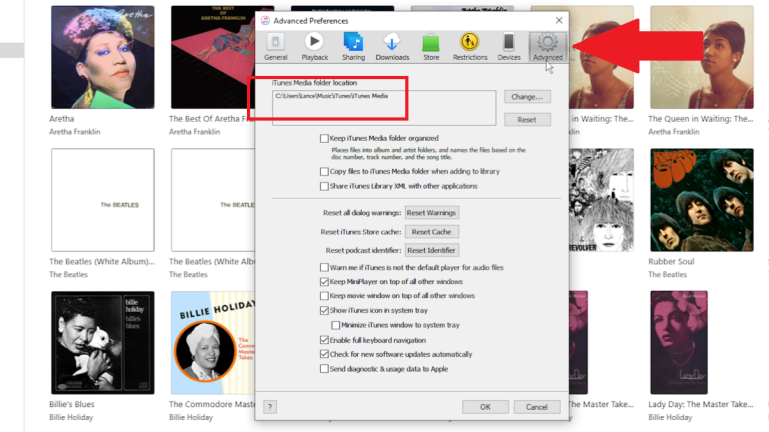Image resolution: width=769 pixels, height=432 pixels.
Task: Click 'The Queen in Waiting: The...' far-right title
Action: (x=701, y=119)
